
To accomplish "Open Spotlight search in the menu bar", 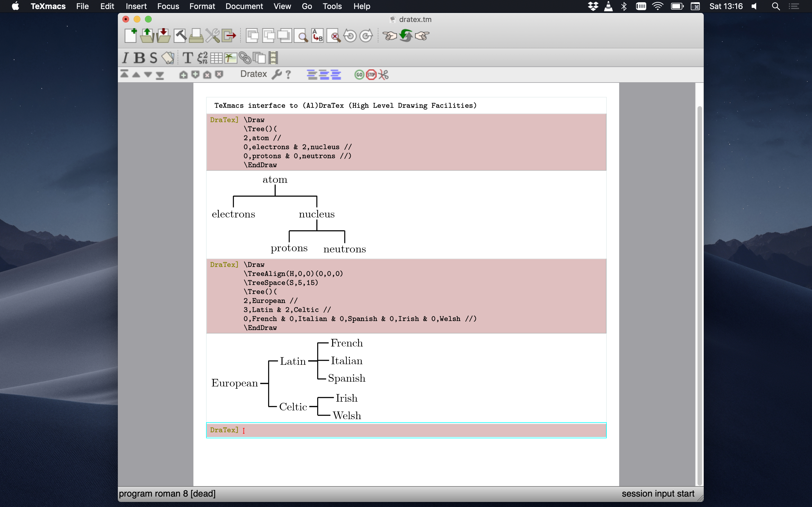I will [x=775, y=6].
